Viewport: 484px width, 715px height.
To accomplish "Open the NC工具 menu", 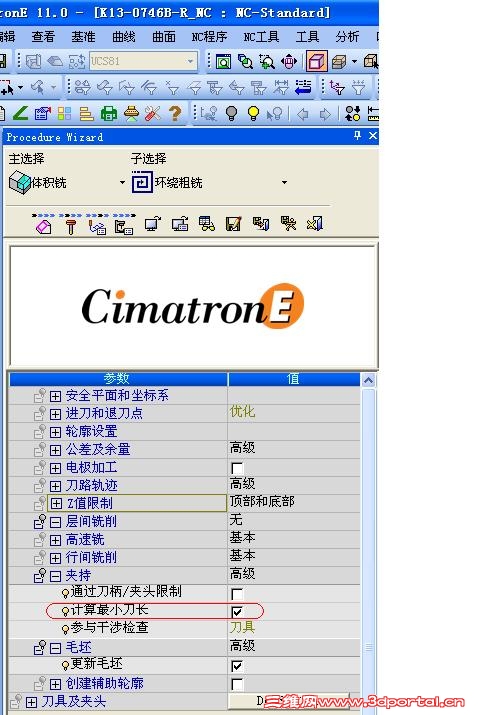I will (261, 36).
